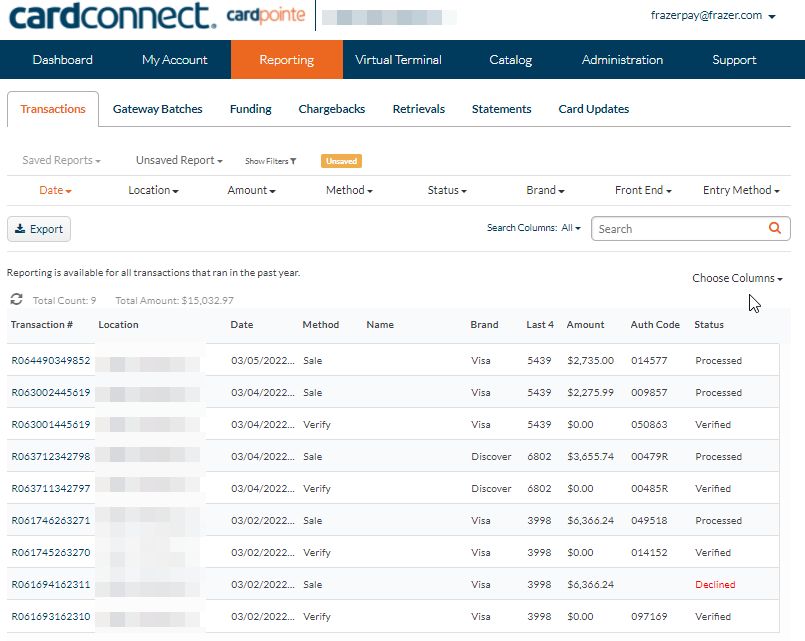Click auth code 049518

pyautogui.click(x=649, y=520)
